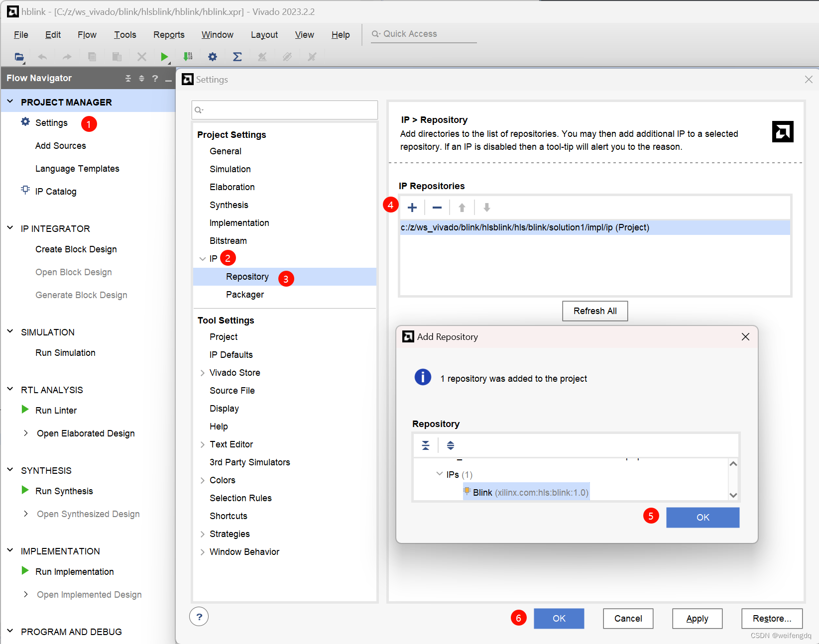Click the Generate Bitstream toolbar icon
Screen dimensions: 819x644
[188, 57]
